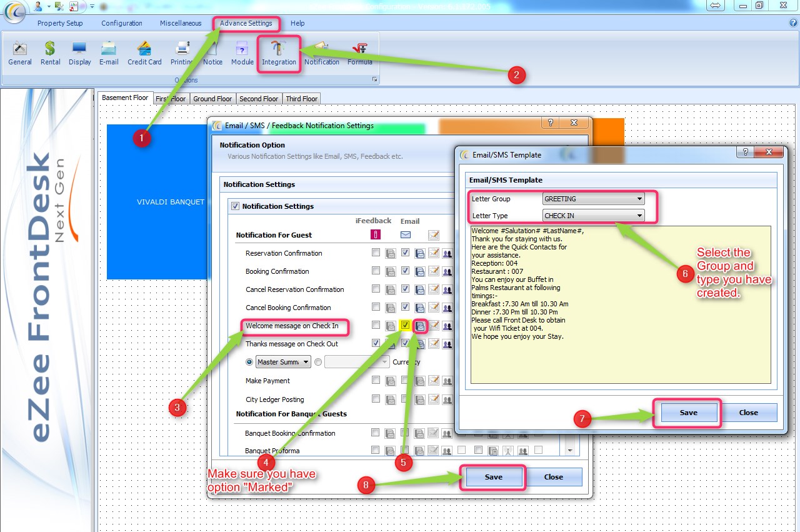The width and height of the screenshot is (800, 532).
Task: Expand the Options group dialog launcher
Action: [x=375, y=79]
